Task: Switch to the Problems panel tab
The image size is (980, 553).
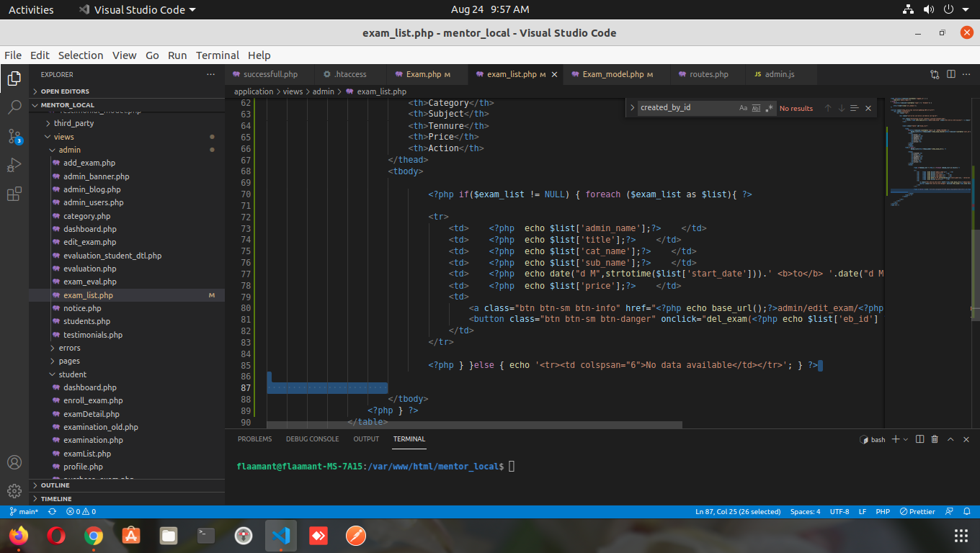Action: coord(255,439)
